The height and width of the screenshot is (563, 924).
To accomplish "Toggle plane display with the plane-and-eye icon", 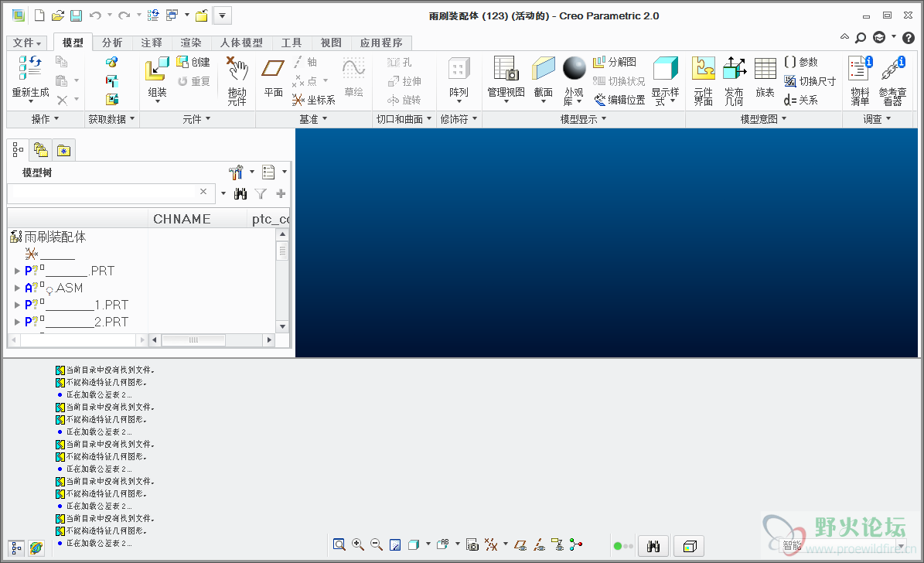I will point(520,544).
